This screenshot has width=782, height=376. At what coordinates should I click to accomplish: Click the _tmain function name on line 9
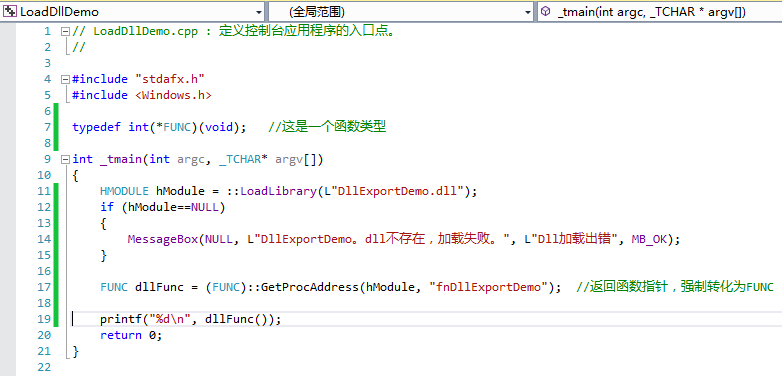pos(121,160)
